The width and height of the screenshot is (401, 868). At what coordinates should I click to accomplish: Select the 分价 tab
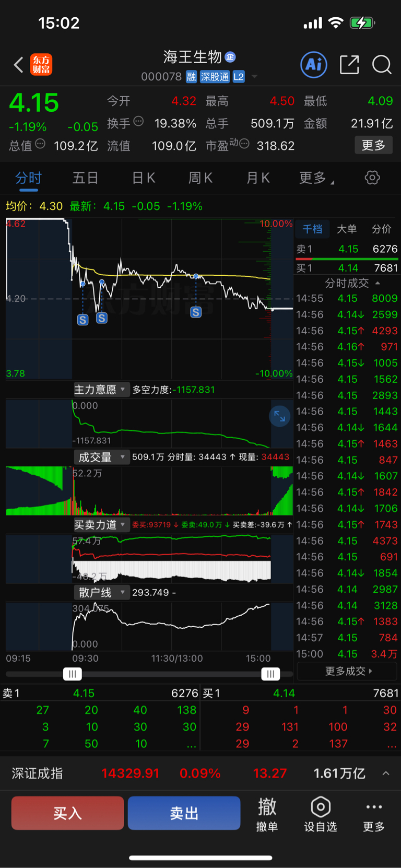coord(381,229)
